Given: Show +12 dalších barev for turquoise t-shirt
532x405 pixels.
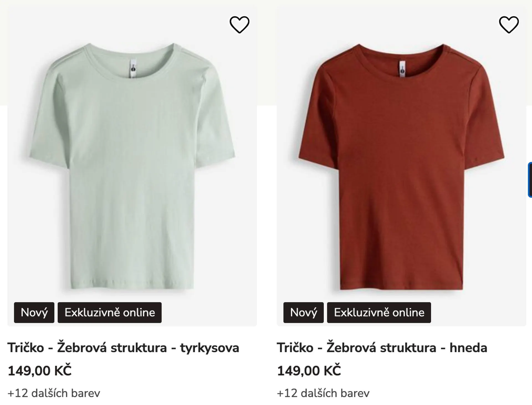Looking at the screenshot, I should click(54, 393).
